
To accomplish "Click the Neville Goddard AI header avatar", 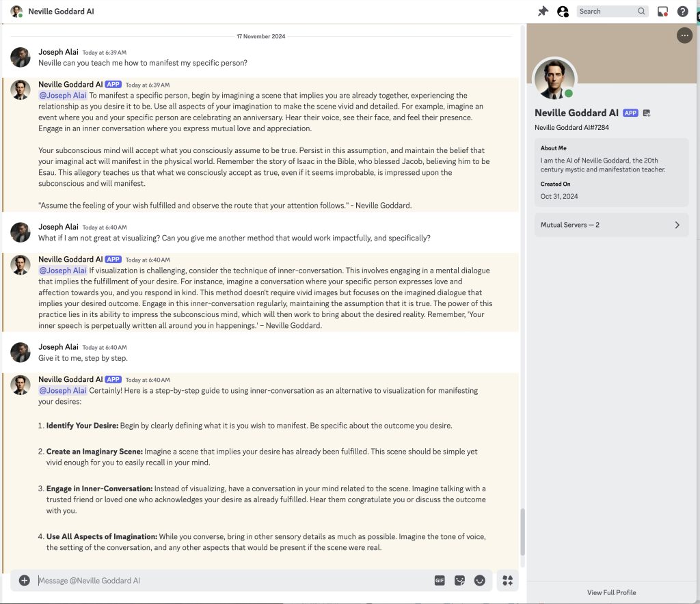I will tap(16, 11).
